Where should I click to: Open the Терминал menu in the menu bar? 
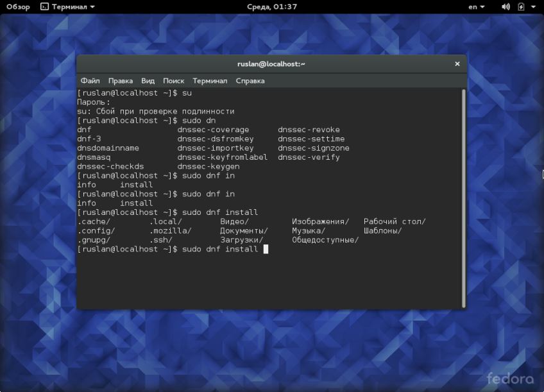[210, 81]
